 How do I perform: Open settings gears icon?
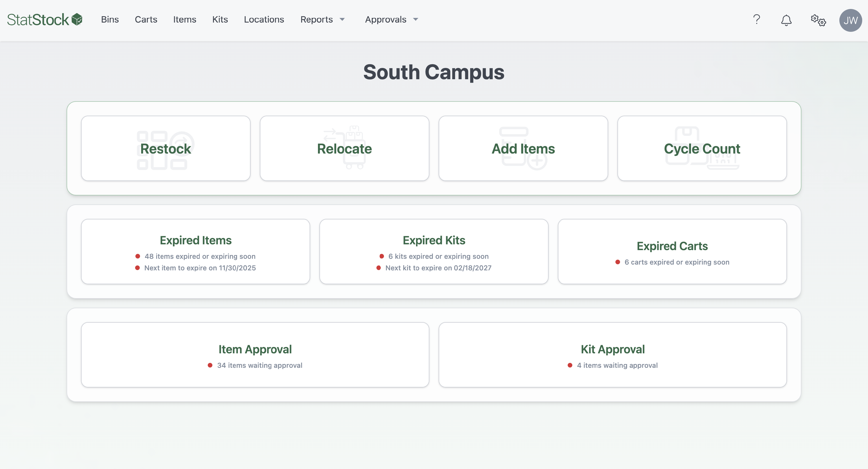[x=818, y=20]
